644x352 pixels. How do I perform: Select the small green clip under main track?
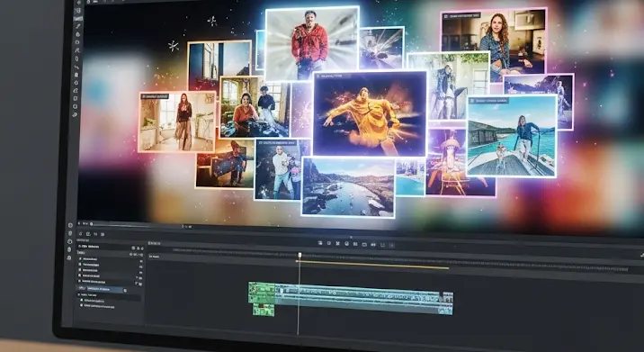[x=264, y=310]
